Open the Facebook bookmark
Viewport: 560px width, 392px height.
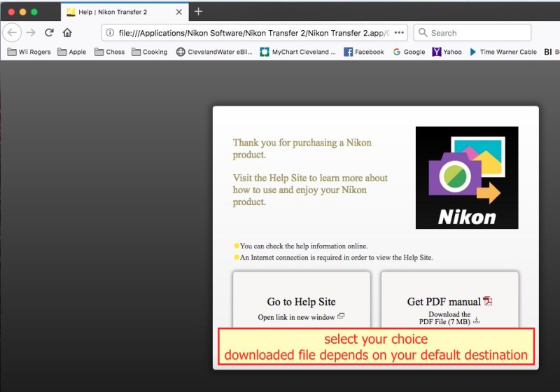coord(364,52)
